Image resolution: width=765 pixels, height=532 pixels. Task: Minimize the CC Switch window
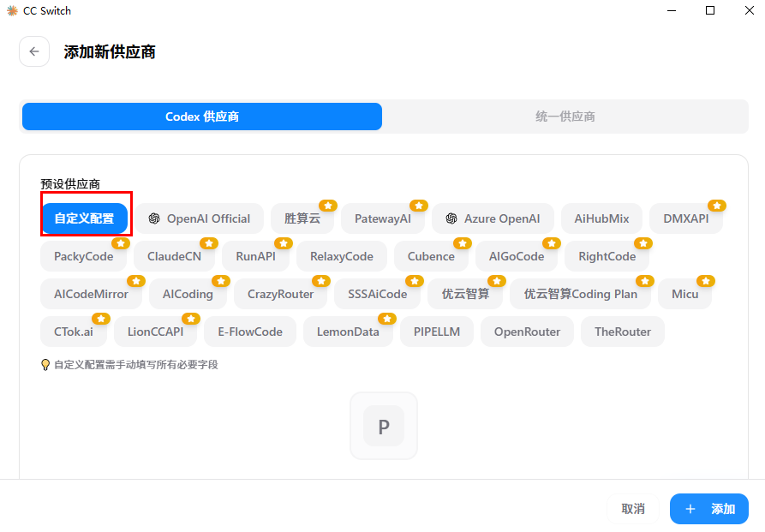pyautogui.click(x=672, y=10)
